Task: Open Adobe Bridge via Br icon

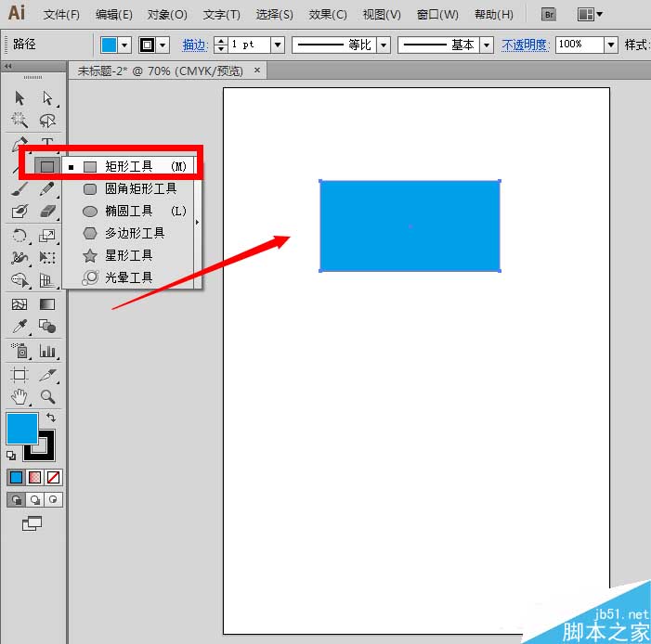Action: [549, 15]
